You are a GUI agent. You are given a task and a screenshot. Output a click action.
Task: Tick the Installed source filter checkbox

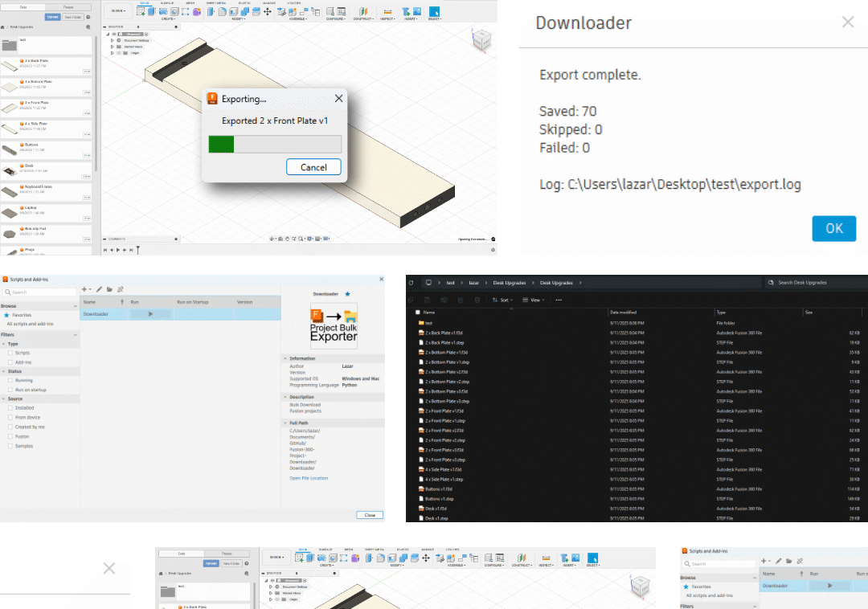[10, 408]
